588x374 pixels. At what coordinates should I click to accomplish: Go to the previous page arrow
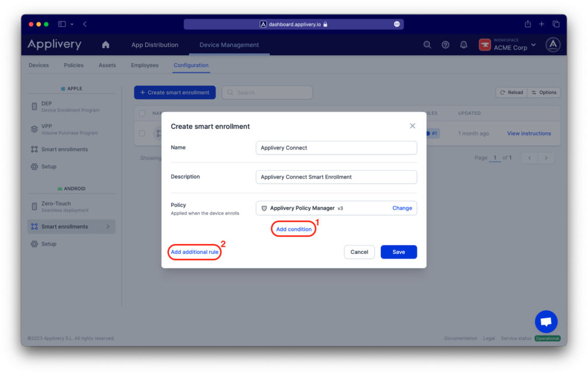[529, 158]
